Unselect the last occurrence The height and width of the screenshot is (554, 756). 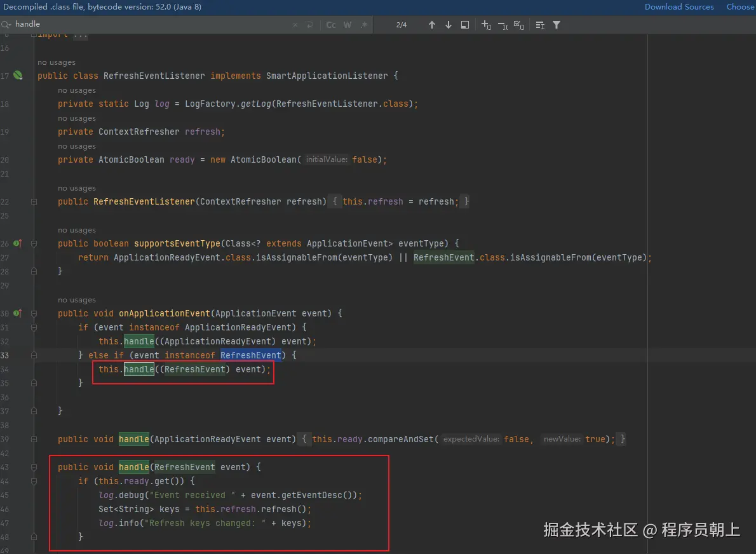pos(503,25)
